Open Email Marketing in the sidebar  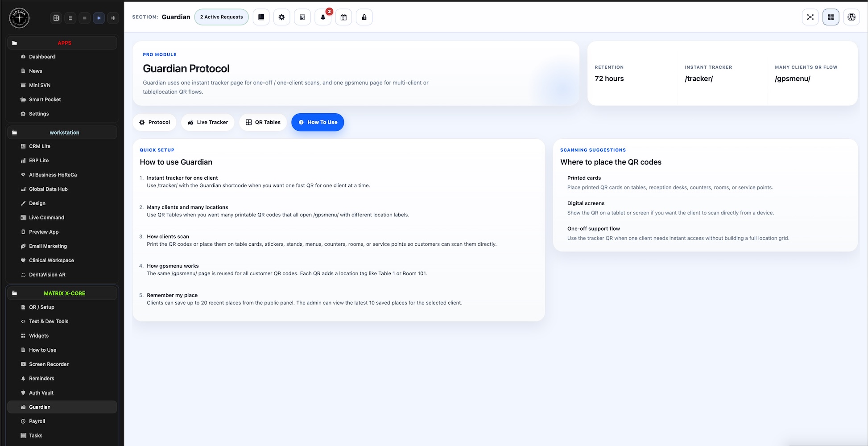pos(62,246)
